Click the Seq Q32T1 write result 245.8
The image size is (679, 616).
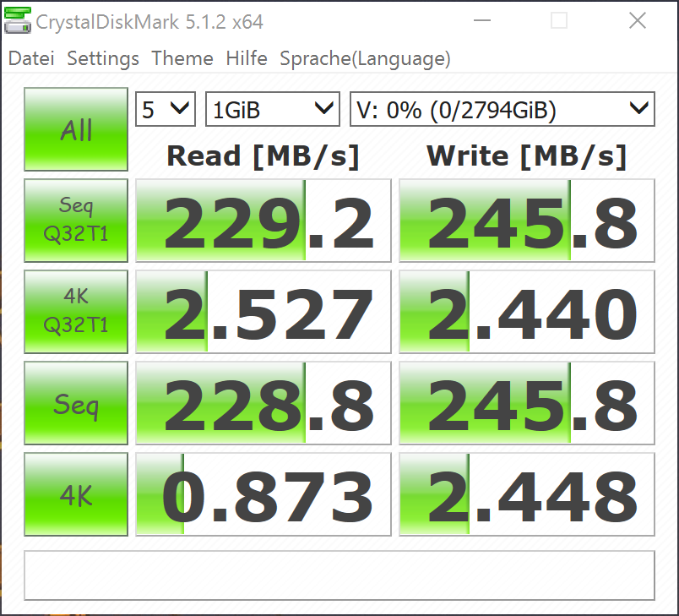tap(527, 221)
